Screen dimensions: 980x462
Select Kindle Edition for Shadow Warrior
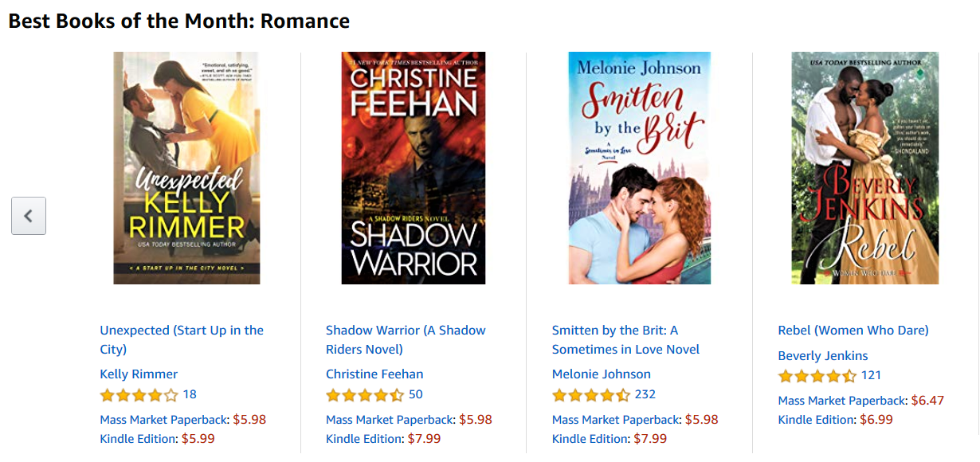(x=365, y=438)
